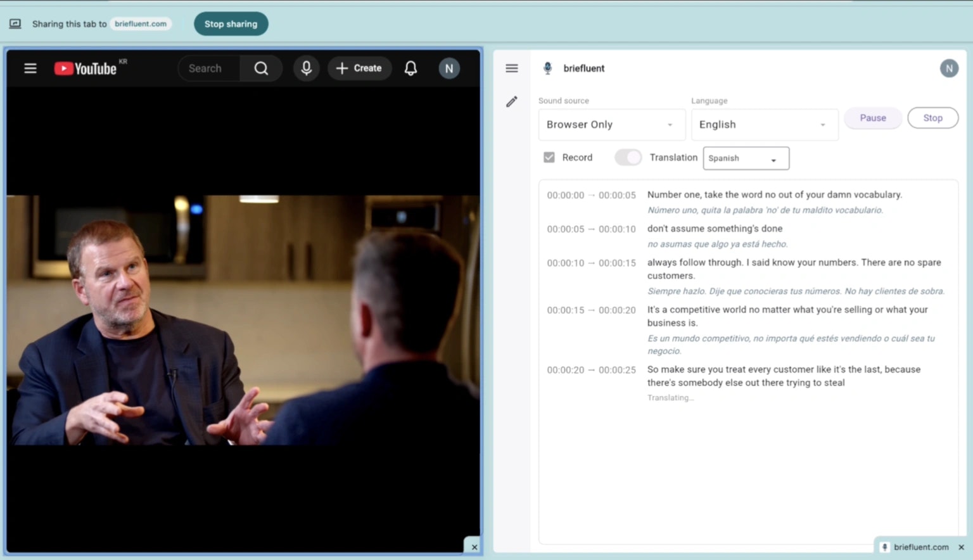Viewport: 973px width, 560px height.
Task: Enable the Translation toggle switch
Action: point(628,157)
